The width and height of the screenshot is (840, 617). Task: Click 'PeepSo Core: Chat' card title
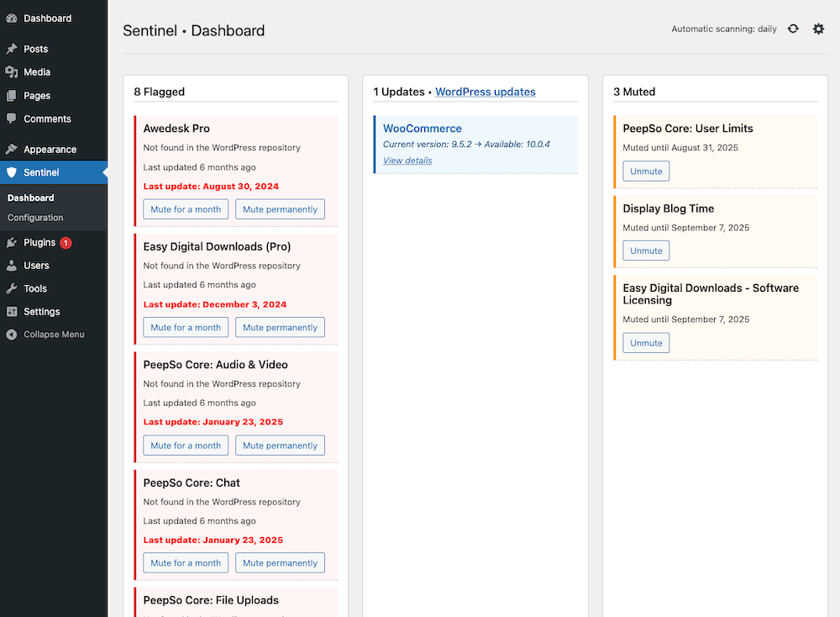(192, 483)
